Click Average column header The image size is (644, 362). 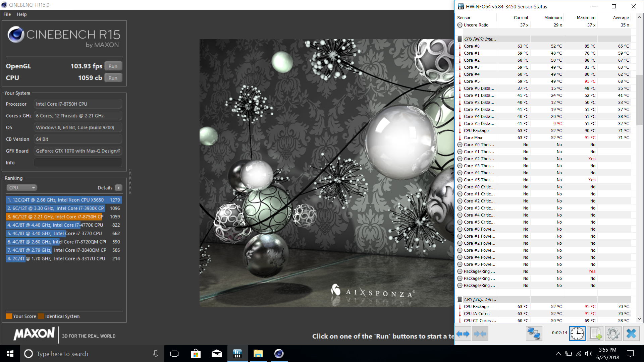click(614, 18)
